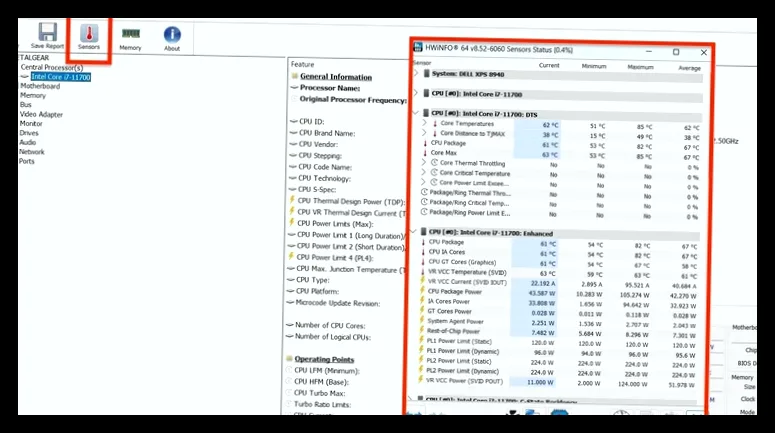Select Bus in the device tree
Screen dimensions: 775x433
pos(26,105)
